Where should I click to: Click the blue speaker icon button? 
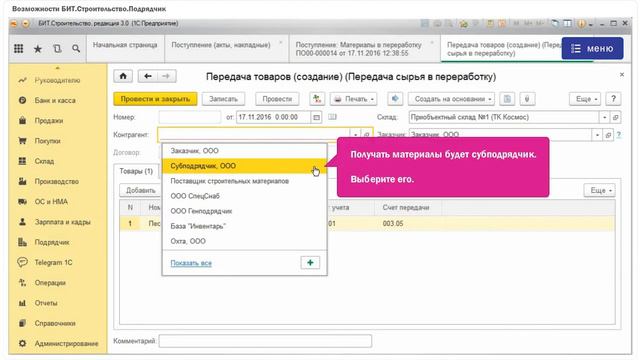tap(395, 99)
